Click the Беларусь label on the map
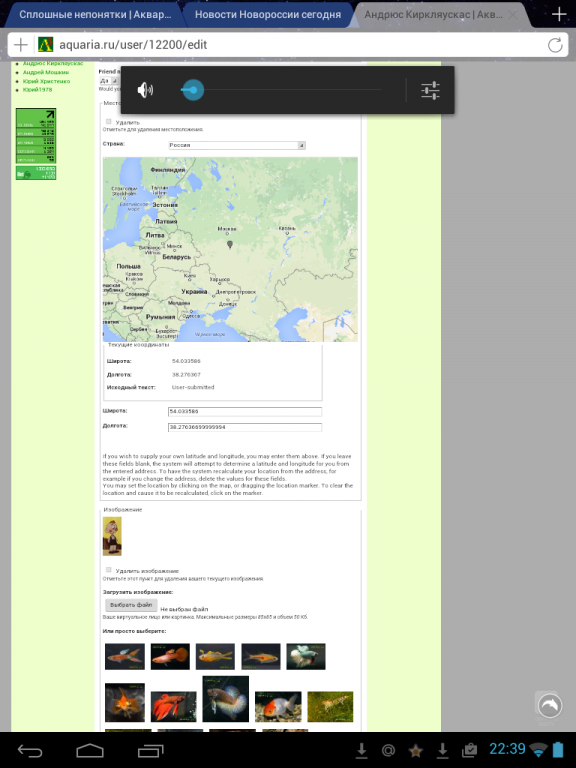 point(176,257)
